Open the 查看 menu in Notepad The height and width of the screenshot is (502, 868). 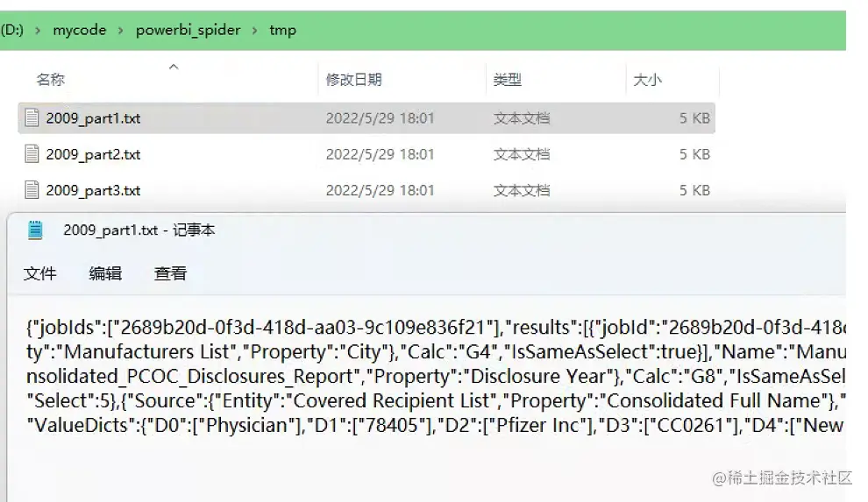pos(170,273)
